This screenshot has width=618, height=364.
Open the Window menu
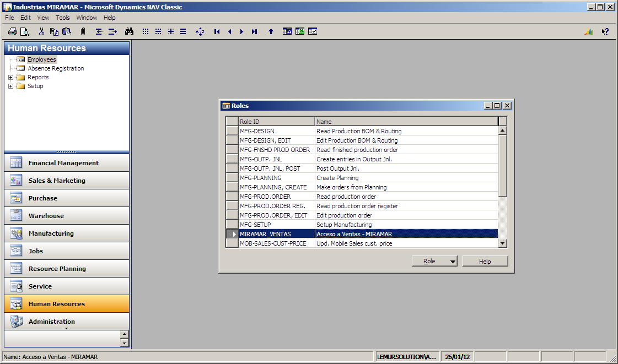(87, 18)
